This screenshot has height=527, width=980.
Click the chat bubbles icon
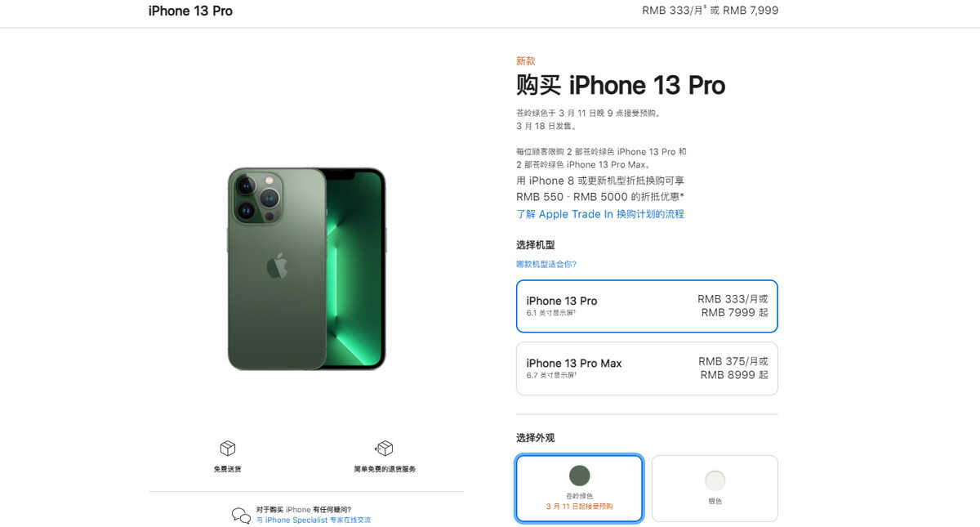pyautogui.click(x=241, y=515)
